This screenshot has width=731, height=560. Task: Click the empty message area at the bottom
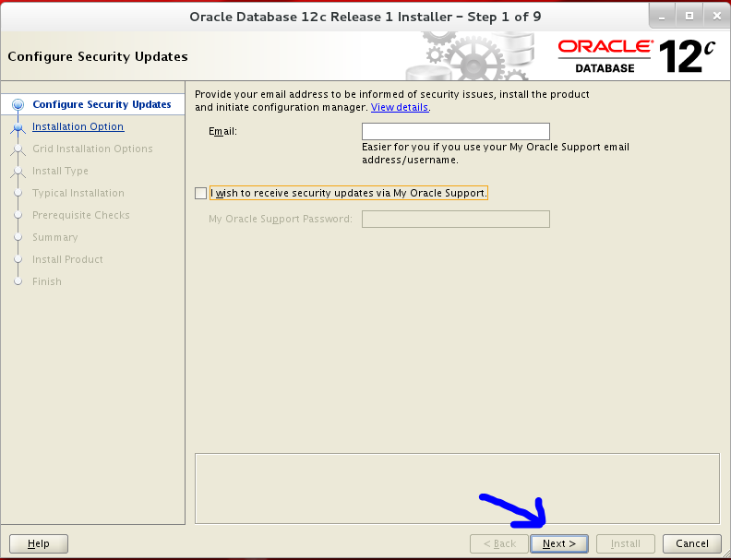click(457, 488)
